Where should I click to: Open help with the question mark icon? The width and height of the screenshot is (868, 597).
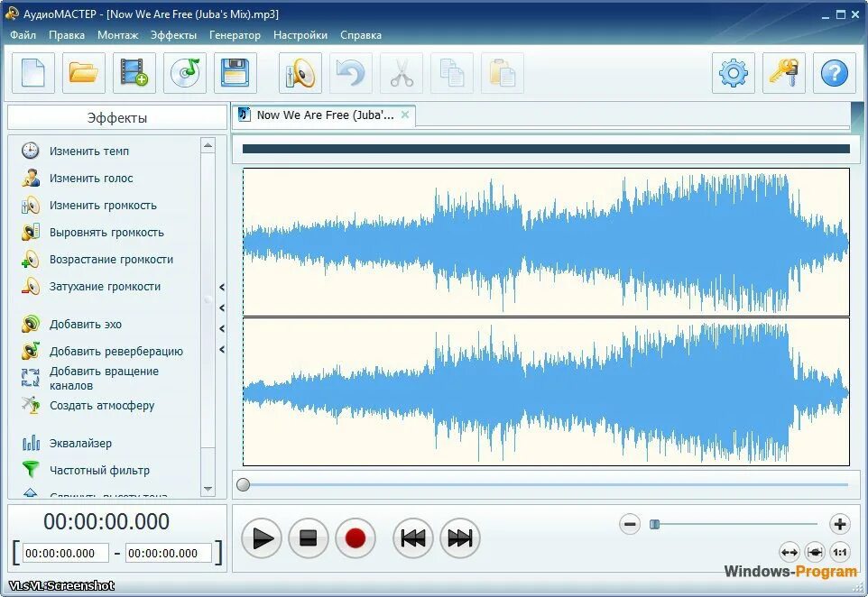coord(835,73)
